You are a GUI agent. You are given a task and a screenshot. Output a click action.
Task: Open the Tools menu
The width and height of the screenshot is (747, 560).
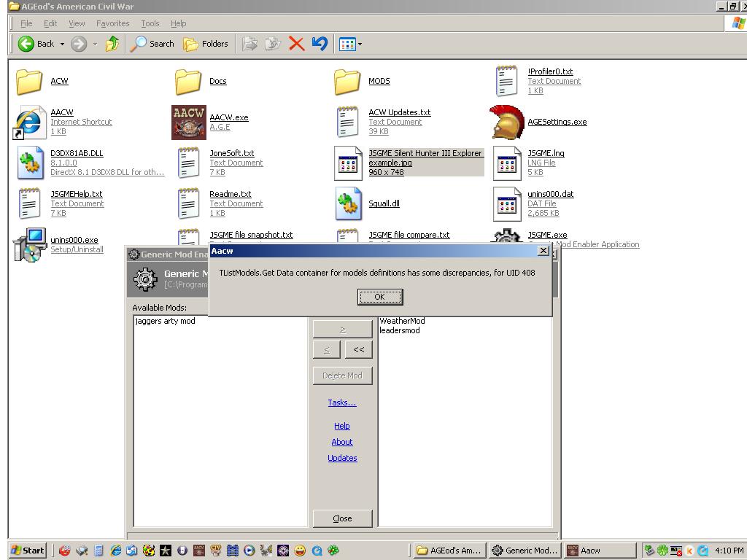(x=150, y=23)
